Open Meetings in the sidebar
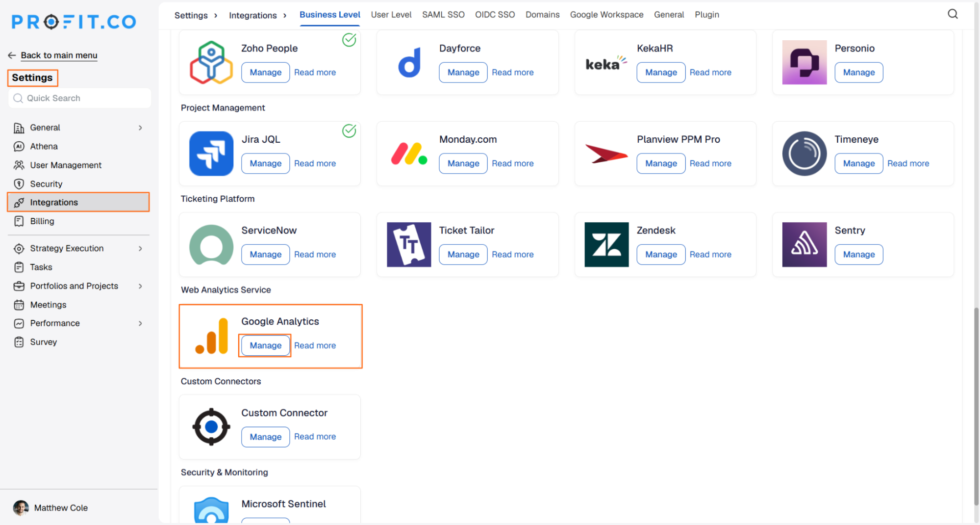Viewport: 980px width, 525px height. coord(48,305)
